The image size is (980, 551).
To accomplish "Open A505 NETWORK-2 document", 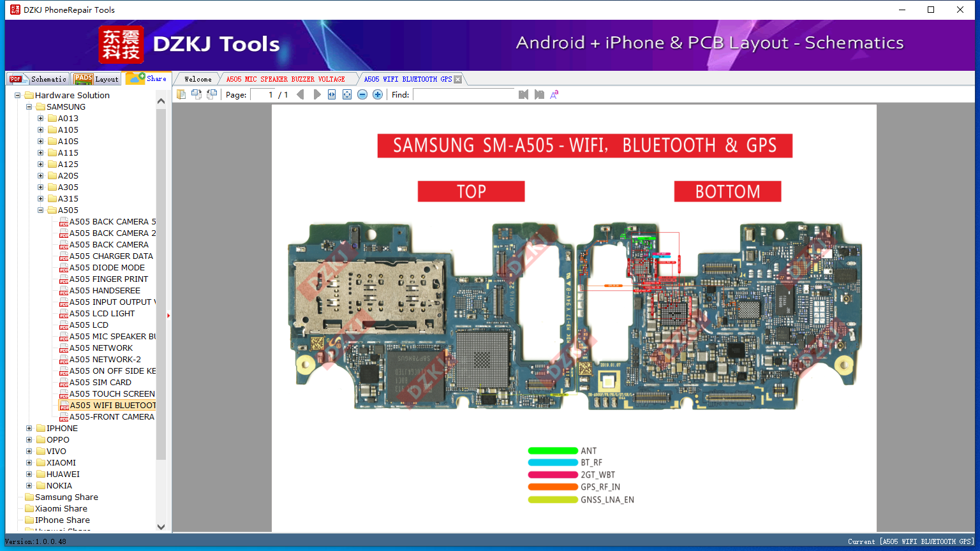I will (105, 360).
